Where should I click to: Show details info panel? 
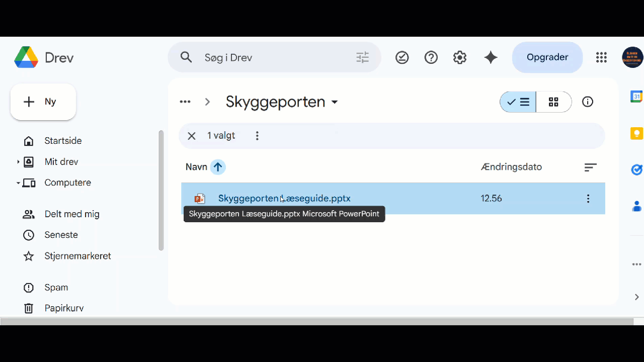[588, 102]
